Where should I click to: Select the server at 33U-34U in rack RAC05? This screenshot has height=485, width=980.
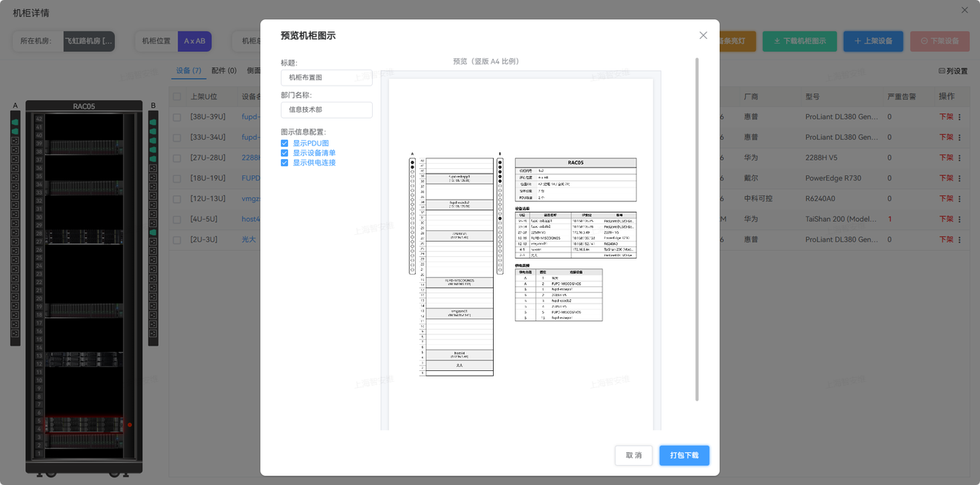click(84, 188)
